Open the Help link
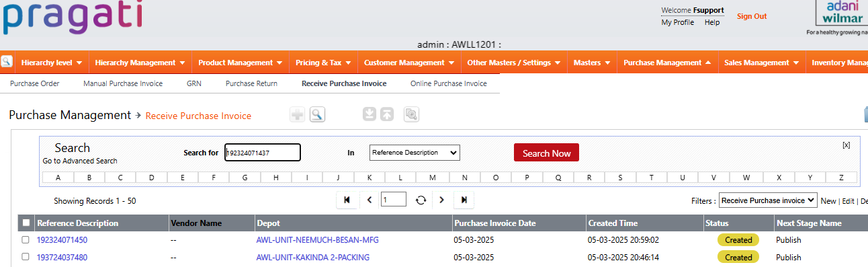This screenshot has width=868, height=267. tap(712, 22)
